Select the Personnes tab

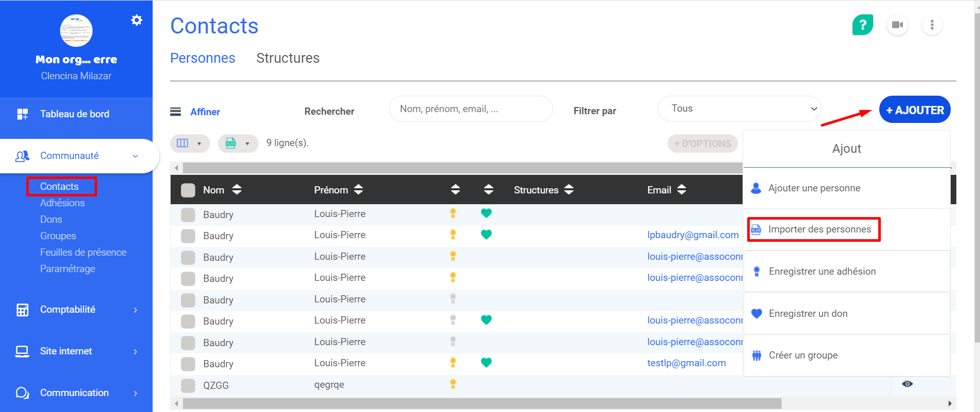(x=202, y=58)
